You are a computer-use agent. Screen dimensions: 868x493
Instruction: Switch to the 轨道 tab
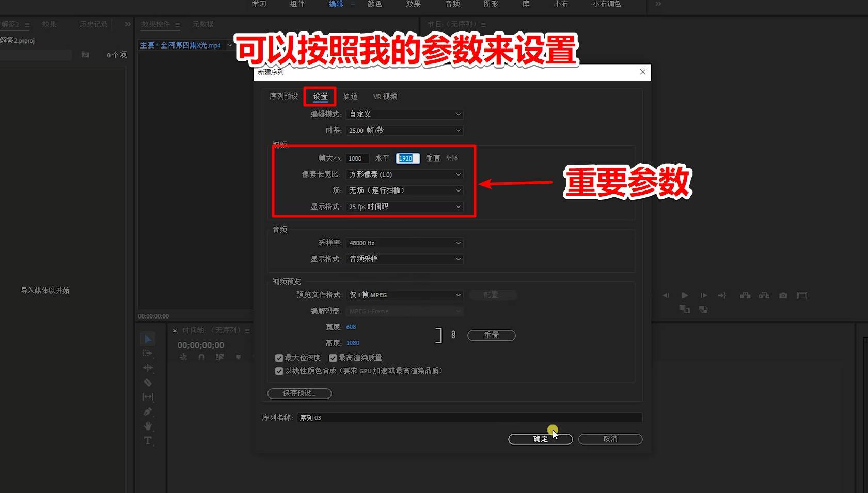(x=351, y=96)
